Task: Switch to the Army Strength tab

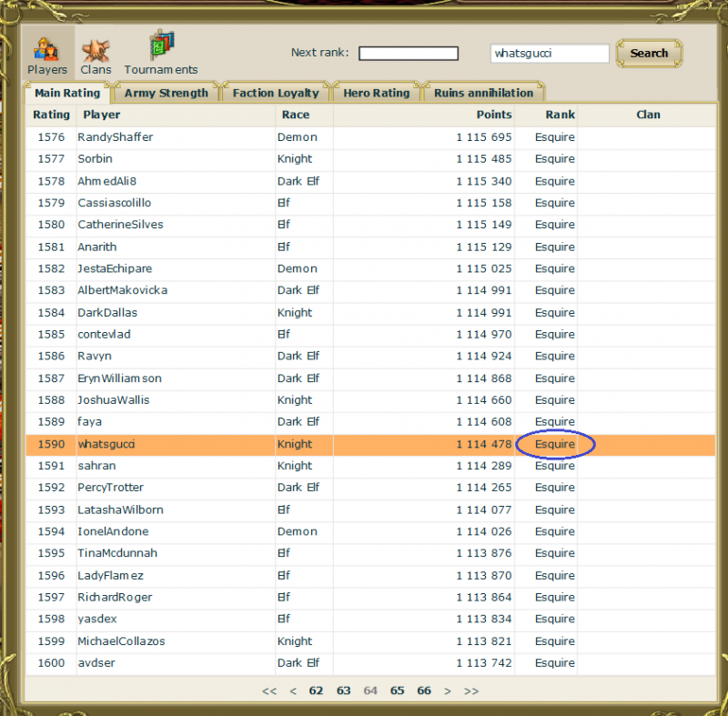Action: [165, 92]
